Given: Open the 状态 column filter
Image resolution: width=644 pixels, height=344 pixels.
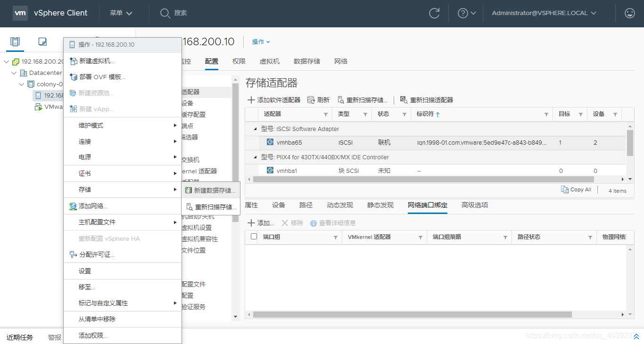Looking at the screenshot, I should [x=405, y=115].
